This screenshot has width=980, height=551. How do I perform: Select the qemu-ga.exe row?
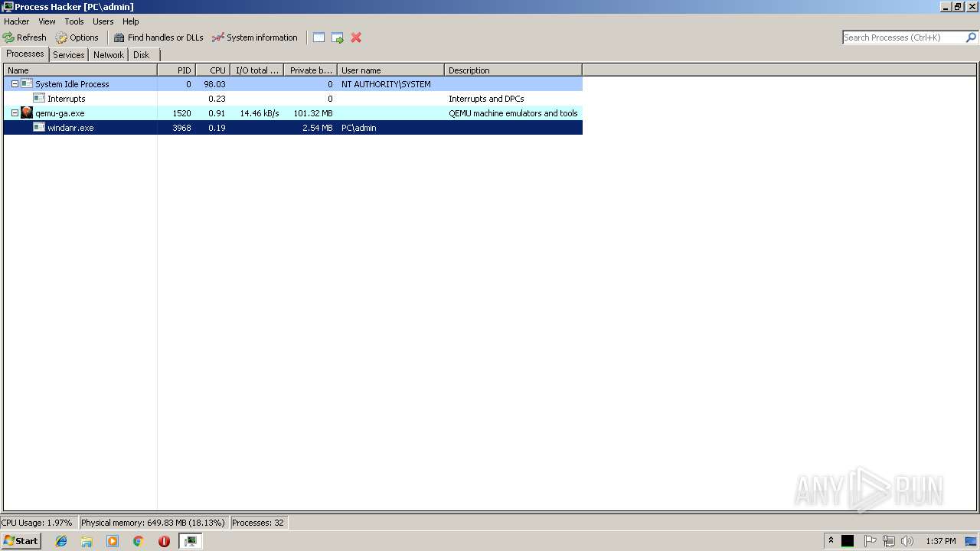pos(293,113)
